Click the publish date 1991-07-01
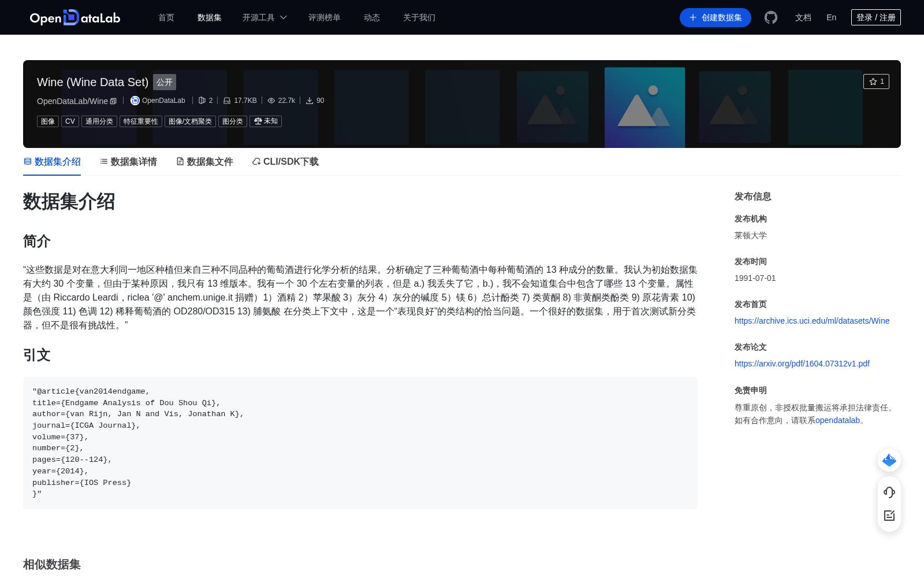This screenshot has height=578, width=924. pyautogui.click(x=755, y=278)
